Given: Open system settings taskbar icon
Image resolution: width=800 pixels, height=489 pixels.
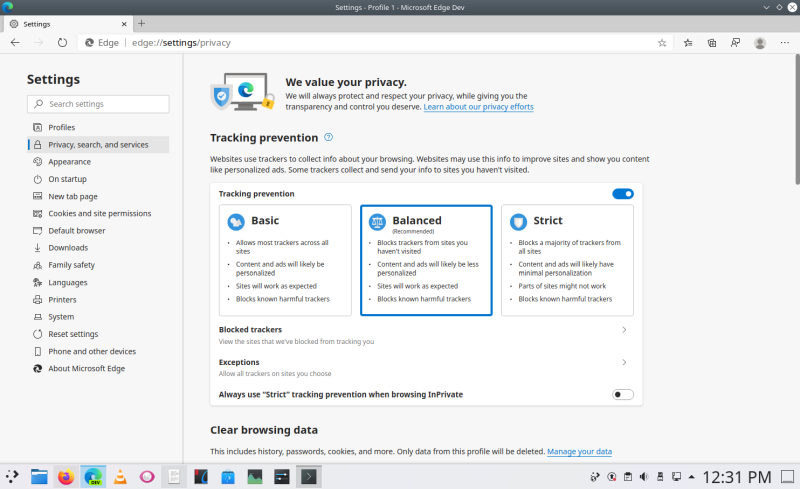Looking at the screenshot, I should [x=282, y=477].
